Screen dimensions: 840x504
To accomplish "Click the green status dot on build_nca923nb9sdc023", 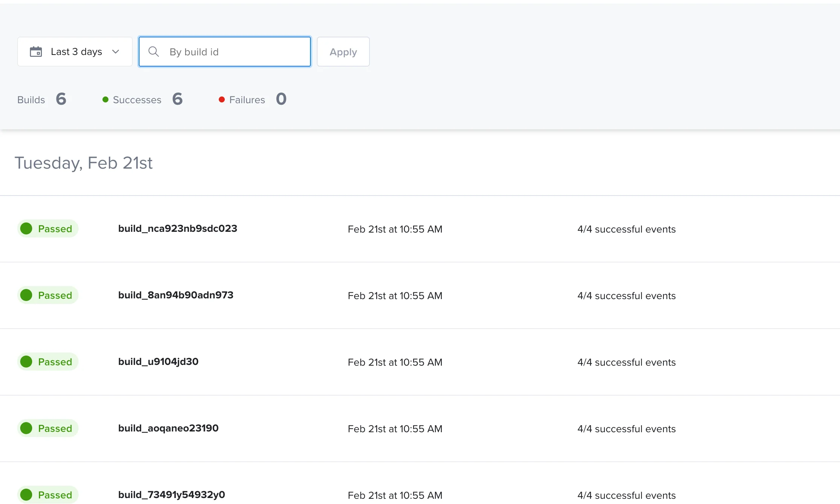I will [x=26, y=228].
